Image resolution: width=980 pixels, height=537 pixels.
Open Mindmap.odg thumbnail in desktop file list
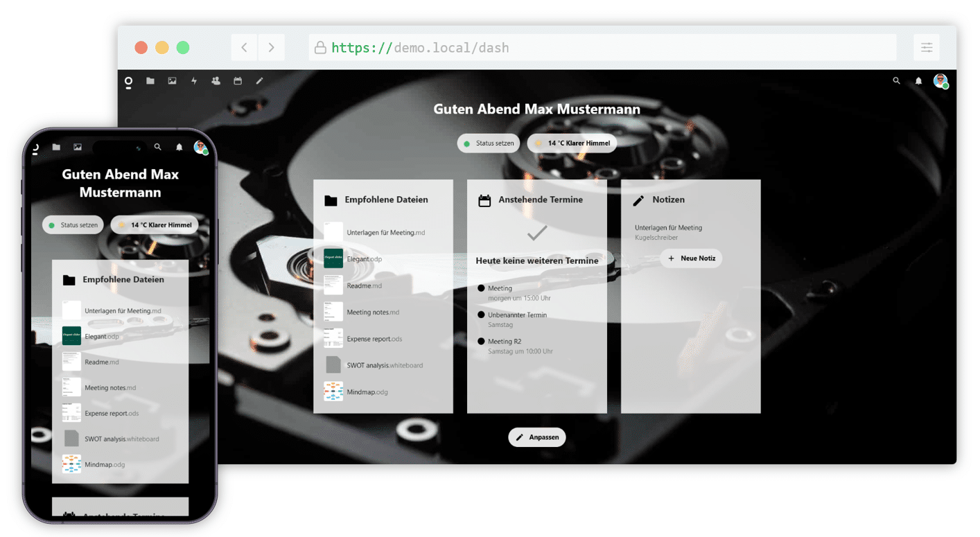[x=333, y=391]
